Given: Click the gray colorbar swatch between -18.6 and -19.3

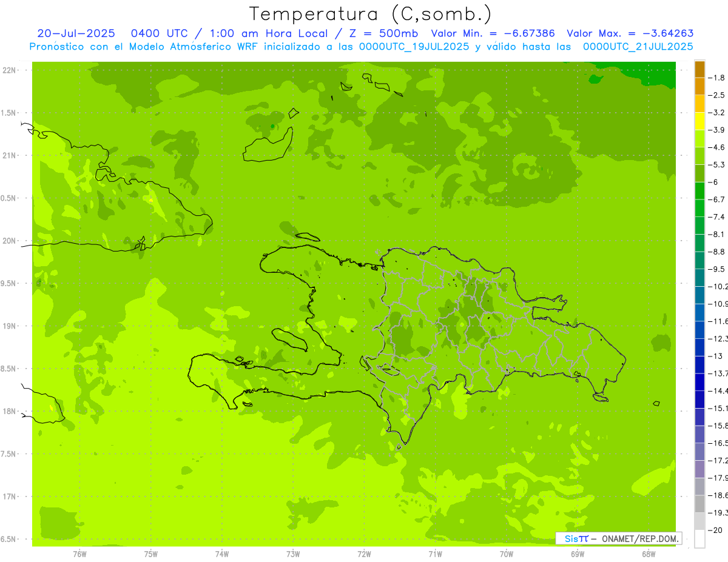Looking at the screenshot, I should [x=699, y=504].
